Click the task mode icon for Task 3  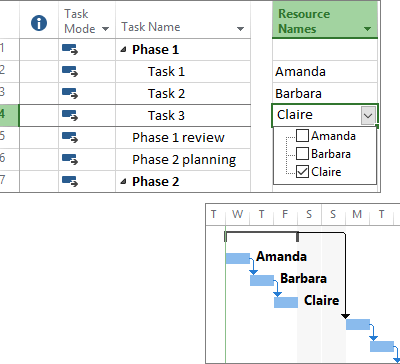[70, 116]
